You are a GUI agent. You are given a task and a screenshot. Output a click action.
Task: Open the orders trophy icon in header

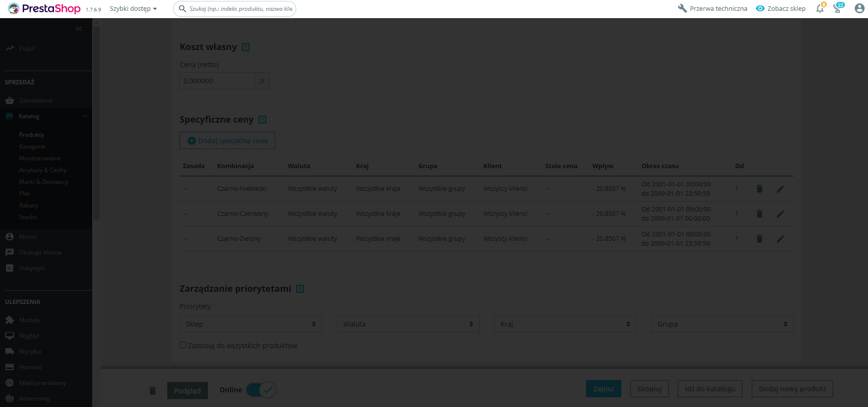point(838,8)
